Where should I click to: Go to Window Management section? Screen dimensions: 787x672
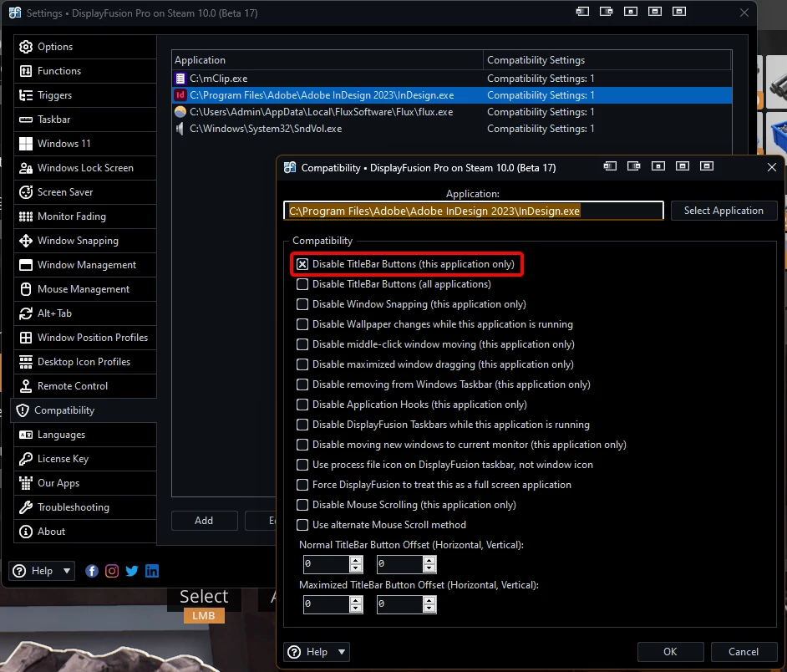tap(85, 265)
